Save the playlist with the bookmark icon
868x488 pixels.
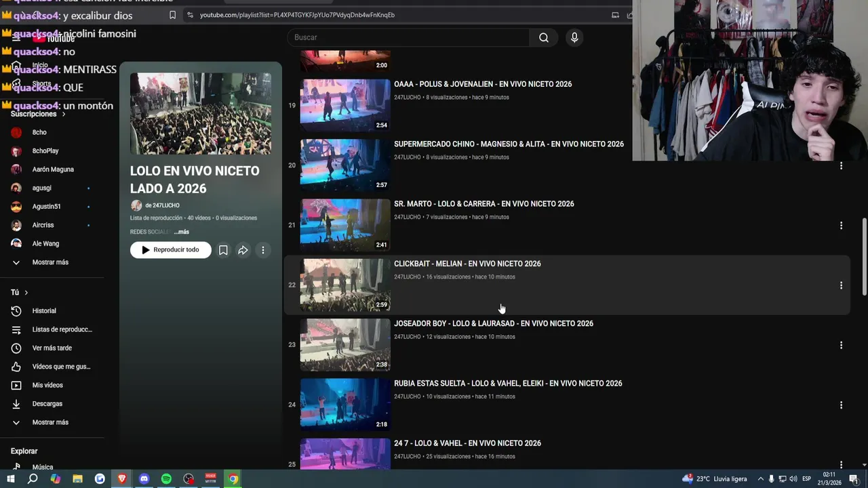coord(223,250)
